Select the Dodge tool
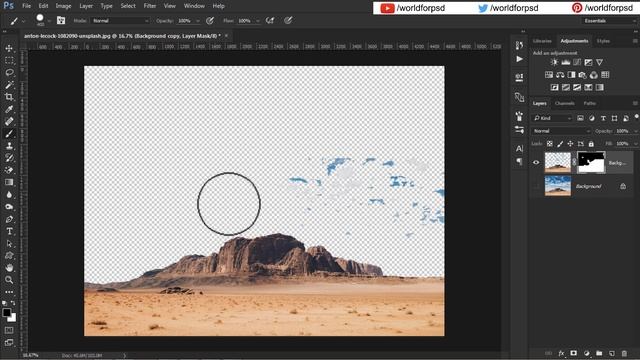This screenshot has height=360, width=640. tap(9, 207)
